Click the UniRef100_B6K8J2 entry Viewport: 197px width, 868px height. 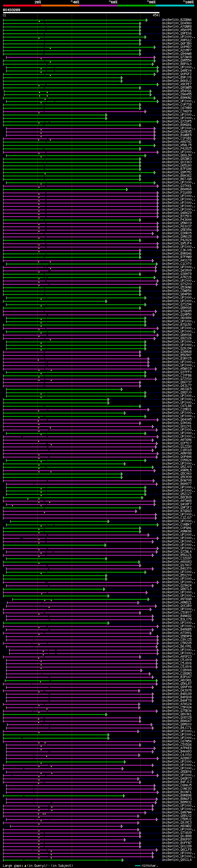pyautogui.click(x=177, y=81)
